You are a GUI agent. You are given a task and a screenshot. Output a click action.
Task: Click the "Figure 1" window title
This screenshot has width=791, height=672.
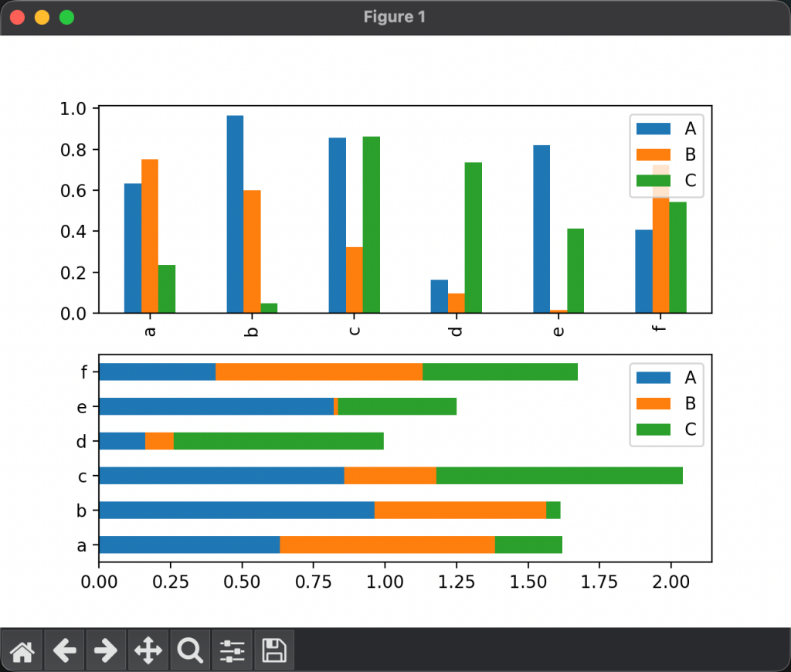click(395, 17)
